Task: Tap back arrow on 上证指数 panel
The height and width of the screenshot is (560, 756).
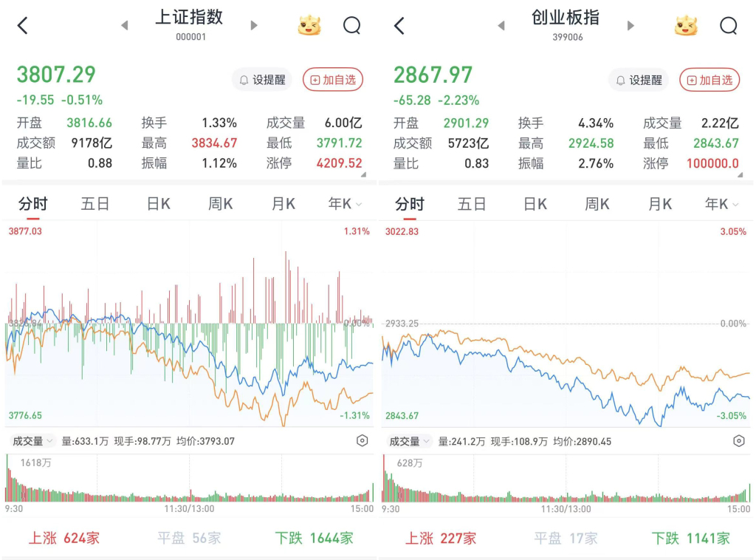Action: coord(22,26)
